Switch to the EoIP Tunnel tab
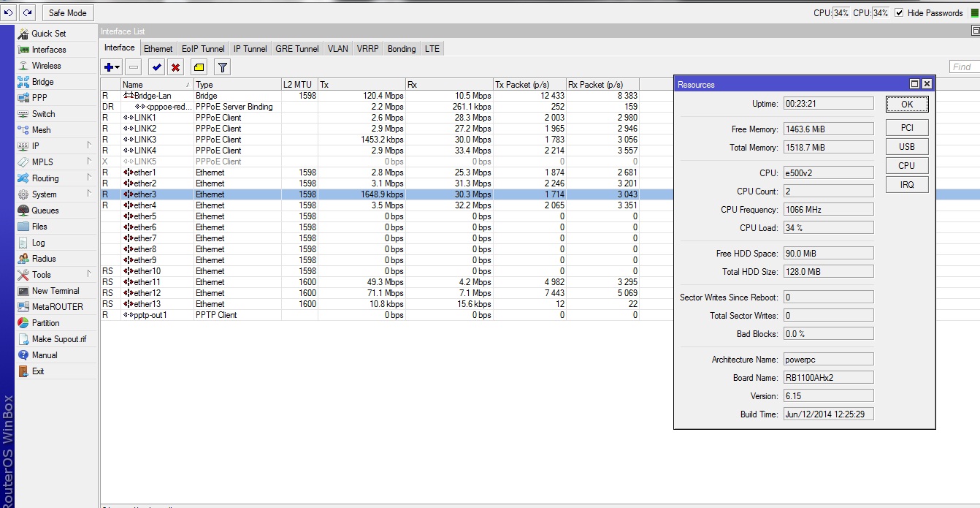The width and height of the screenshot is (980, 508). pos(203,49)
